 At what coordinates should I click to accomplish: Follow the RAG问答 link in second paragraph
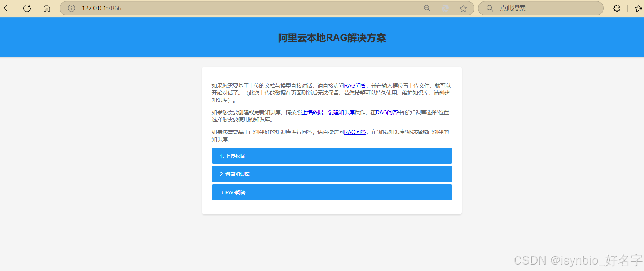[x=386, y=112]
